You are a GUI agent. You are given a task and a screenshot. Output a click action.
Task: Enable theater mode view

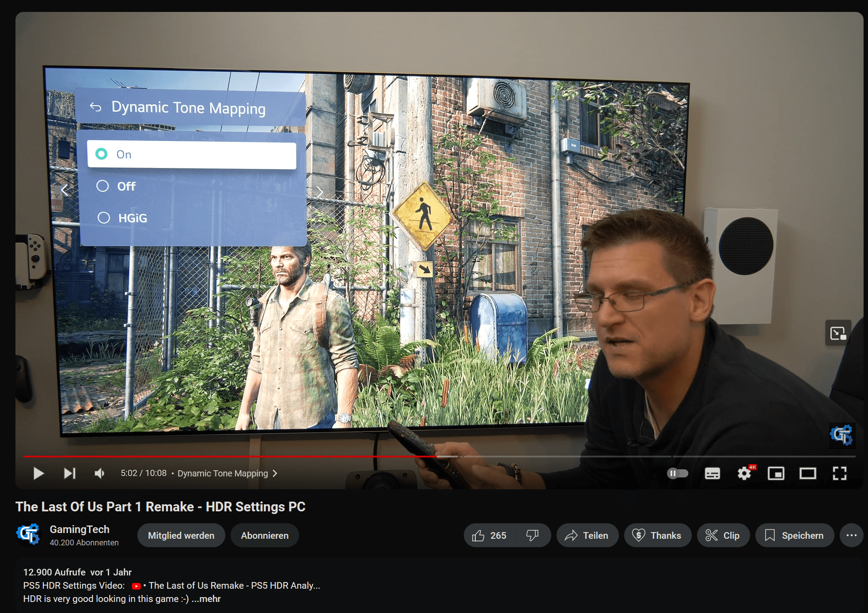coord(808,473)
